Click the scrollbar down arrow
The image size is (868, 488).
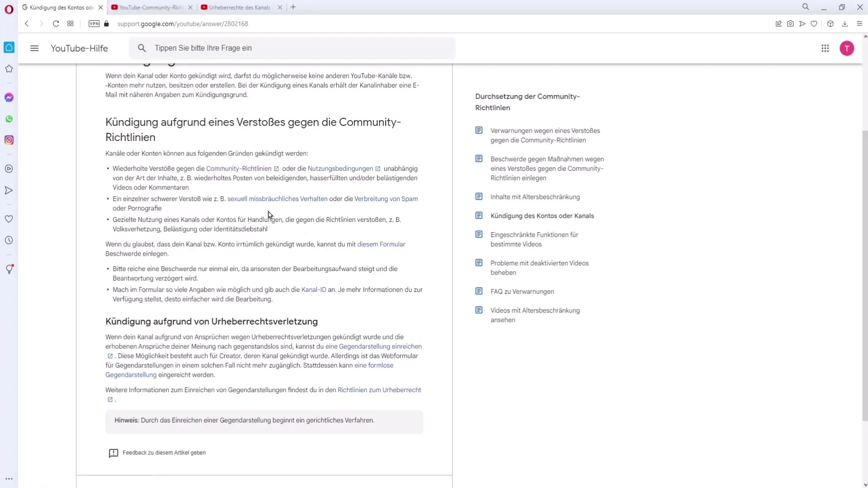pos(865,485)
